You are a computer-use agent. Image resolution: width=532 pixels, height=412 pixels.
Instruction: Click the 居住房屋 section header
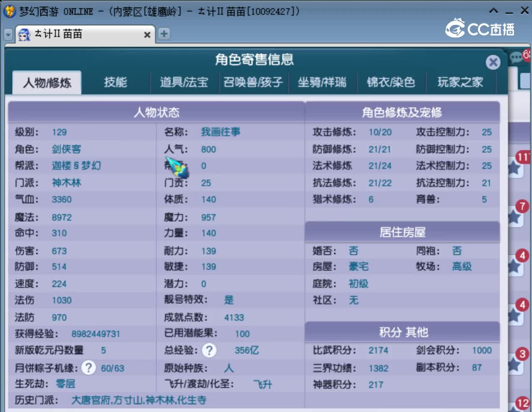pyautogui.click(x=402, y=232)
